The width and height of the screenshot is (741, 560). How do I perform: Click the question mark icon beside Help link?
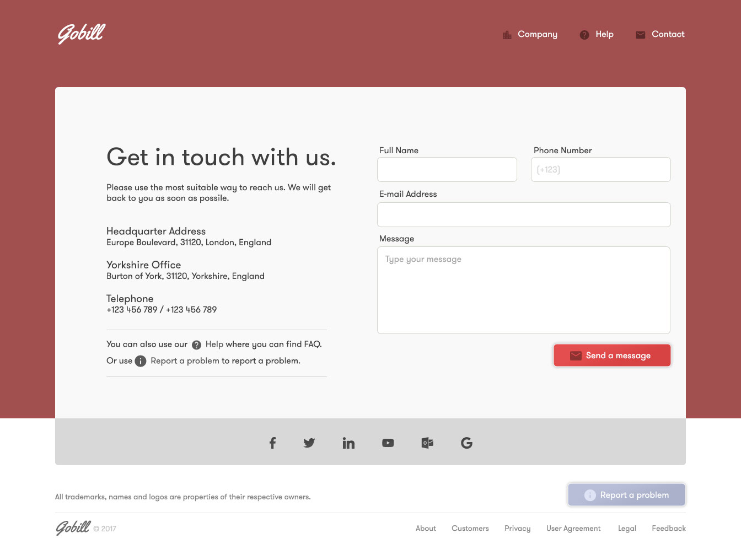point(196,345)
